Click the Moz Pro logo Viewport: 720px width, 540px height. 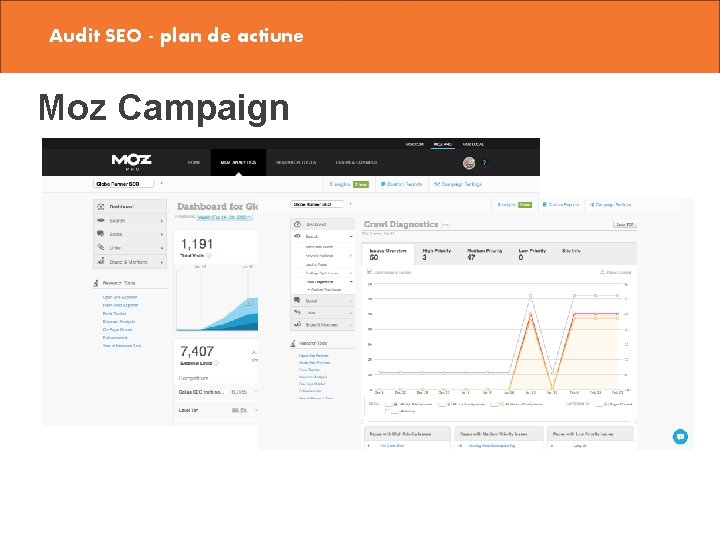[x=131, y=162]
